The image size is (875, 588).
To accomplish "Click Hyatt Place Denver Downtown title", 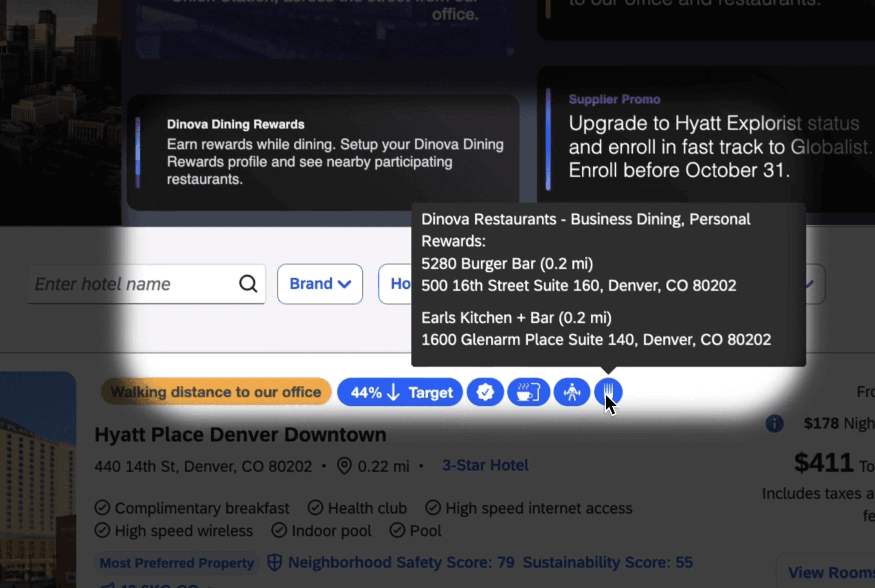I will point(240,434).
